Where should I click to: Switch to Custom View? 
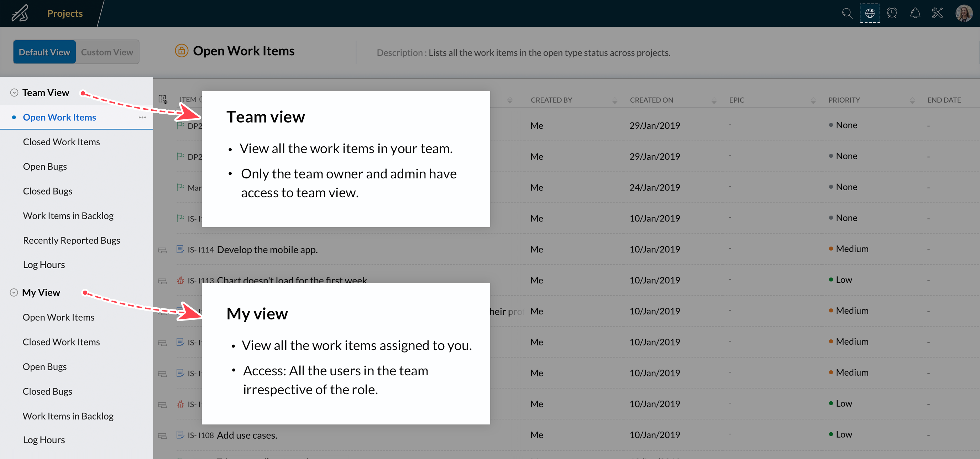coord(107,52)
